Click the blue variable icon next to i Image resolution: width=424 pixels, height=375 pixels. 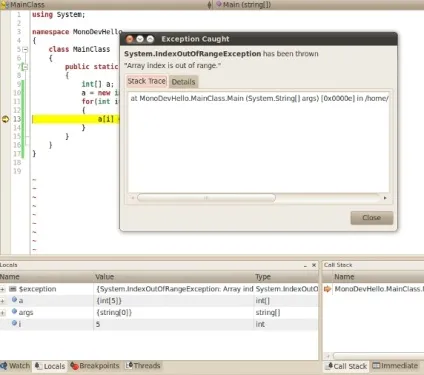pos(14,323)
